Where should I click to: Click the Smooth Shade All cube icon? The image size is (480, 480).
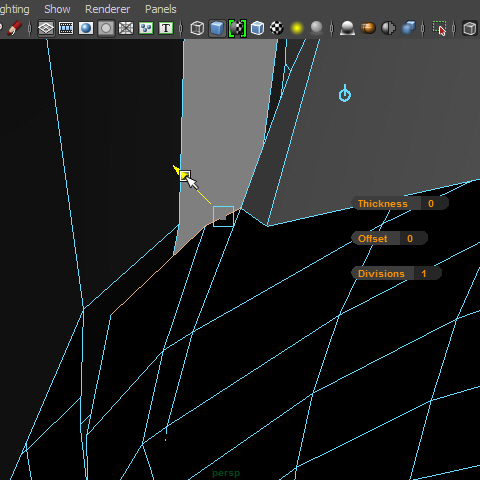pyautogui.click(x=217, y=28)
